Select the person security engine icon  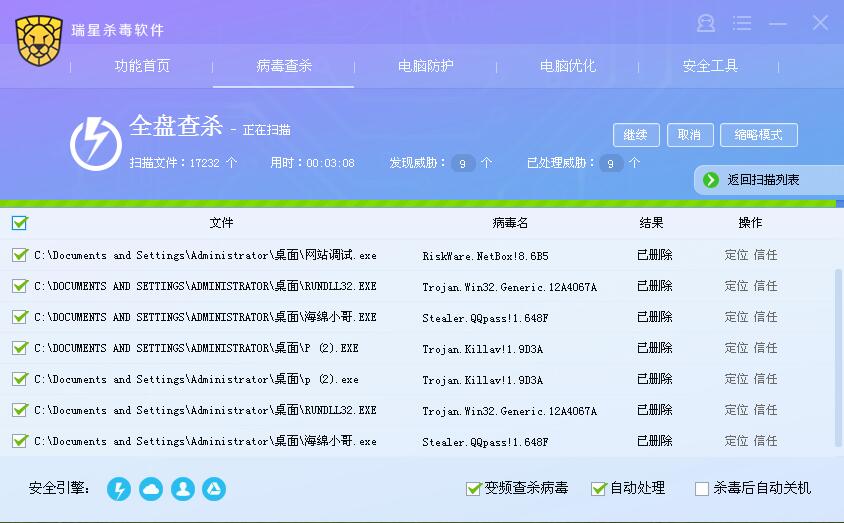(183, 489)
